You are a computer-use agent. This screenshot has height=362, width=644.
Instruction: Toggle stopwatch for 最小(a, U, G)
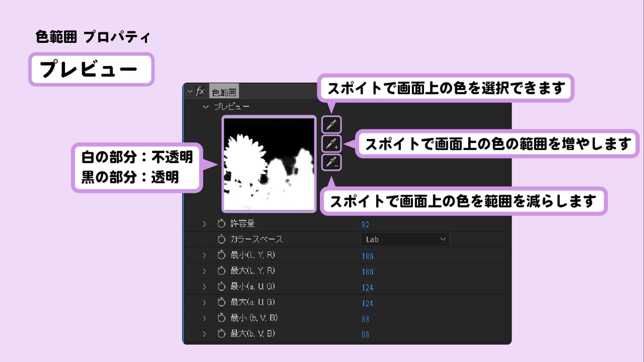pos(221,286)
